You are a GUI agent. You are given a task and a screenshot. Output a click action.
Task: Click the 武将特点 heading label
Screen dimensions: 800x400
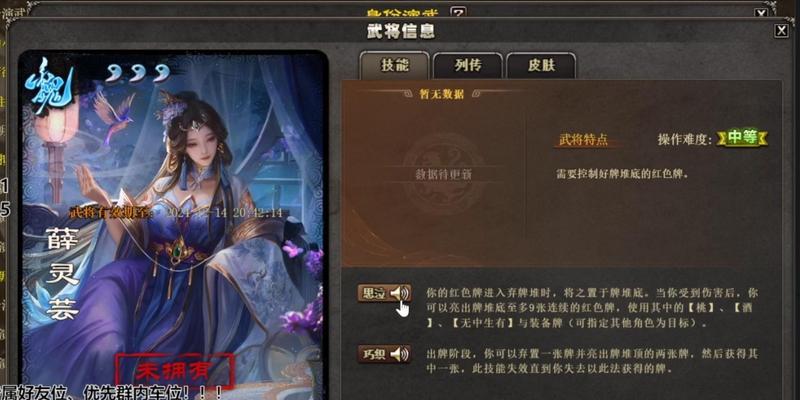click(583, 140)
